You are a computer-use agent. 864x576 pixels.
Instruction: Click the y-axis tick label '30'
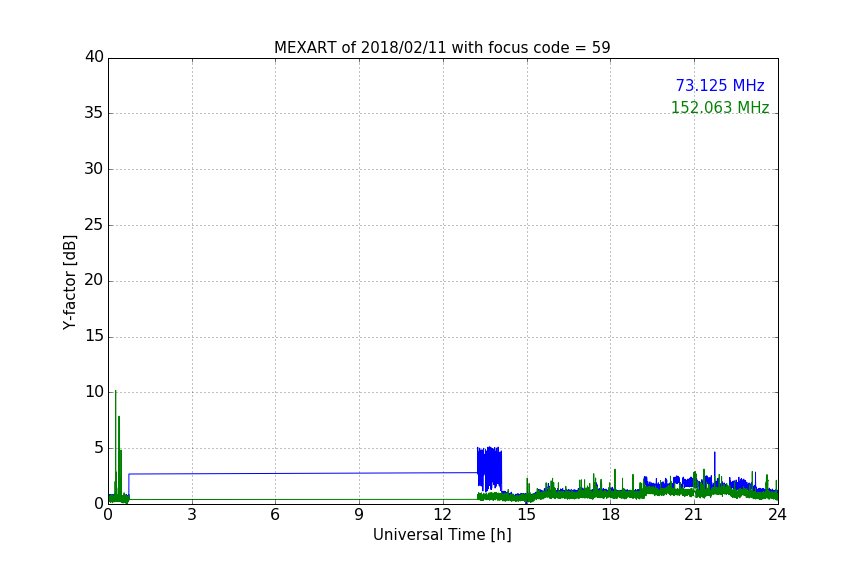[94, 169]
